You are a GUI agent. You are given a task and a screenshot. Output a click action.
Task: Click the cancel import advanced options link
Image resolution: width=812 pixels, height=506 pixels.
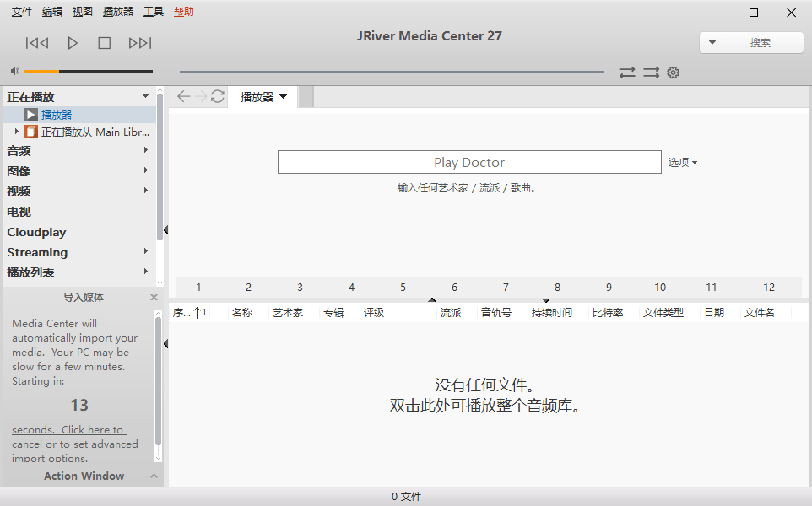click(x=76, y=444)
